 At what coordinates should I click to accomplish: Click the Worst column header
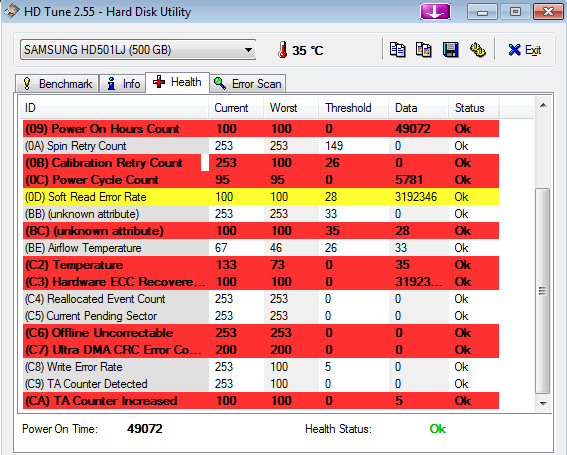point(291,108)
